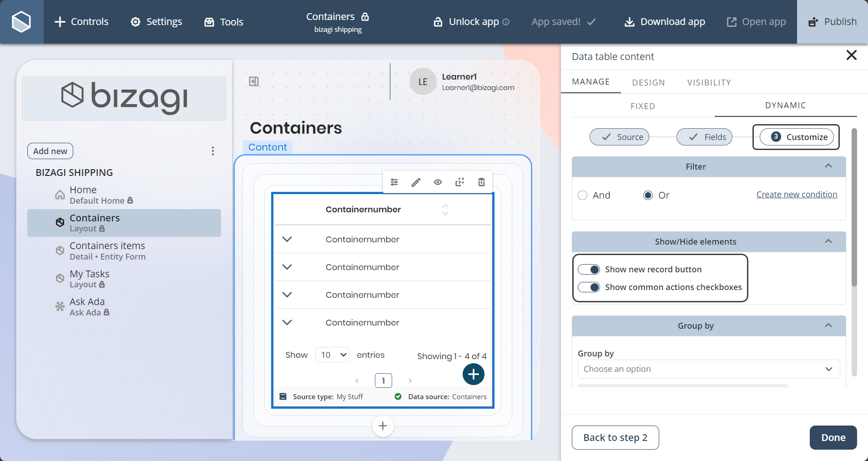Click the trash delete icon on table toolbar
868x461 pixels.
(481, 182)
